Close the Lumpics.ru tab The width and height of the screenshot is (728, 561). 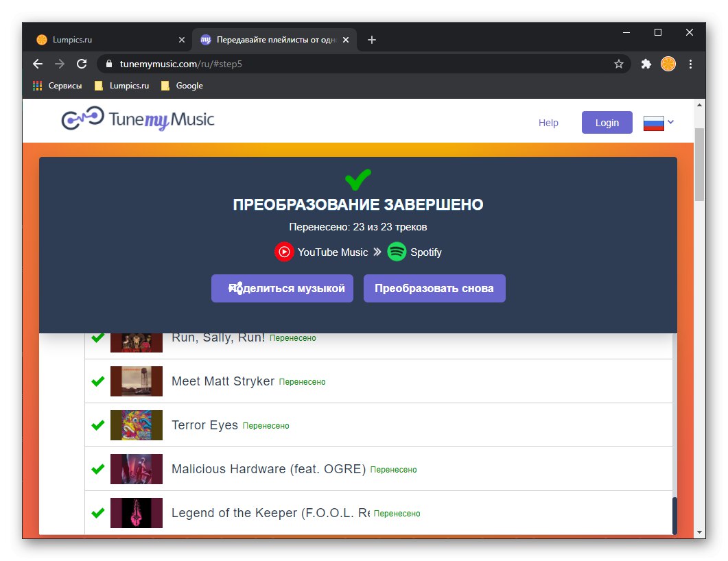(x=182, y=40)
